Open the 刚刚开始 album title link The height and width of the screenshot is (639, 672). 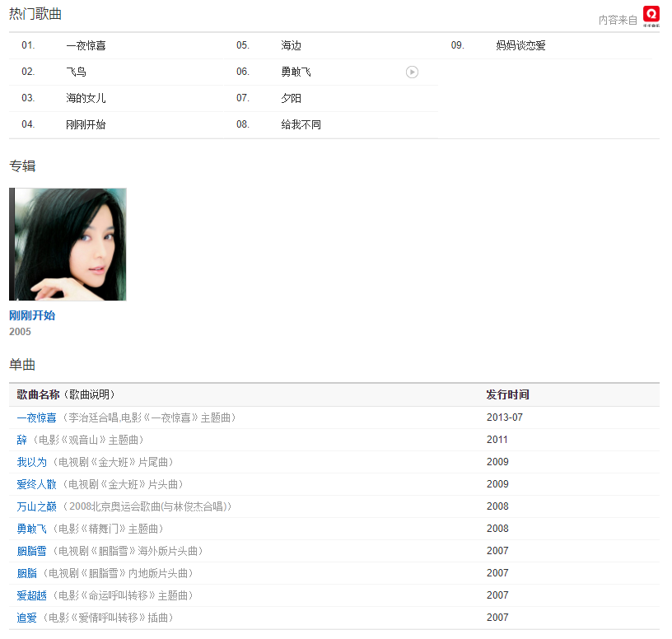click(x=32, y=315)
